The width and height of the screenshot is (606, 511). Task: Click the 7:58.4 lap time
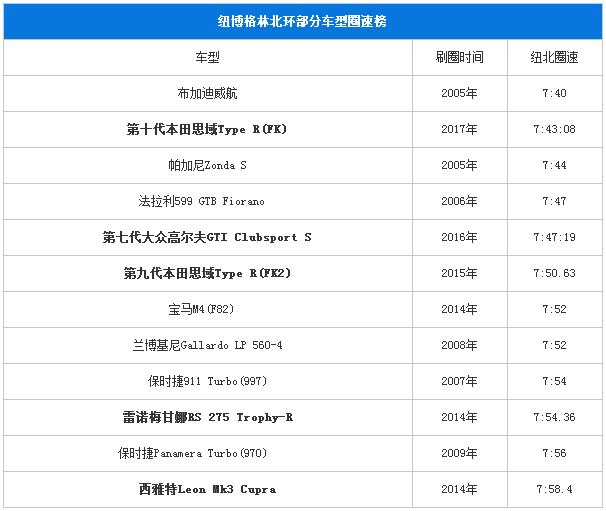click(x=554, y=489)
